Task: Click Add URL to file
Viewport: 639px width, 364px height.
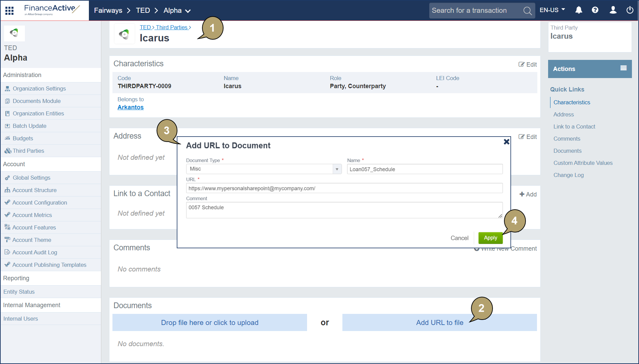Action: point(440,323)
